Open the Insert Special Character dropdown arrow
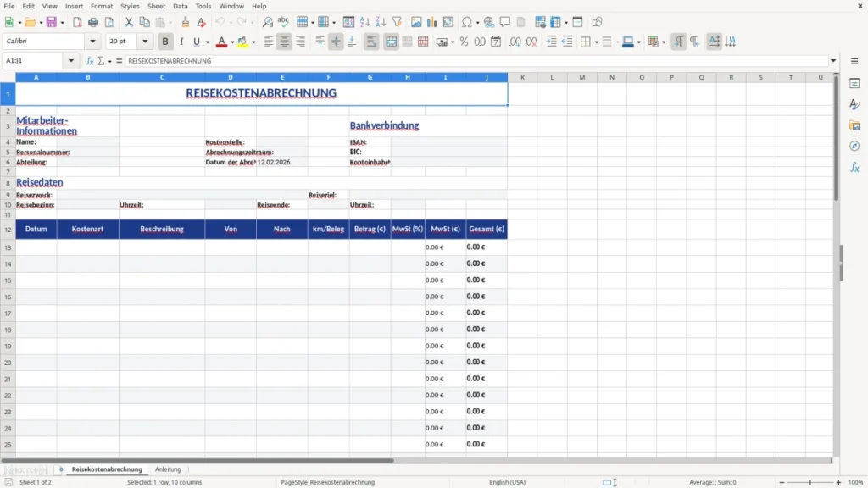 pyautogui.click(x=477, y=23)
